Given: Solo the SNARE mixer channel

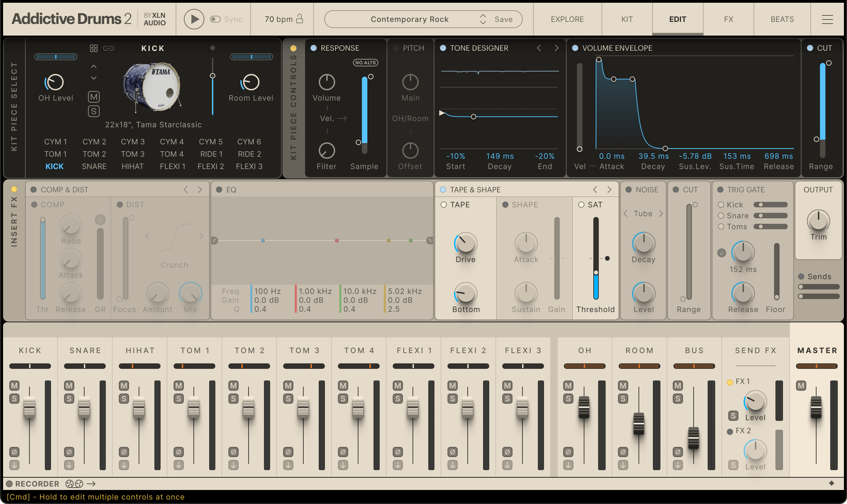Looking at the screenshot, I should pos(69,399).
